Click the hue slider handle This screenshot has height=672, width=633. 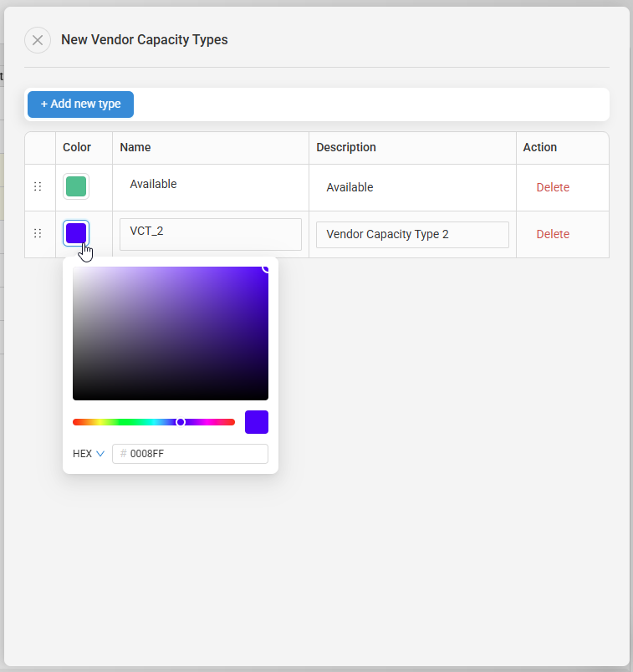pos(181,422)
